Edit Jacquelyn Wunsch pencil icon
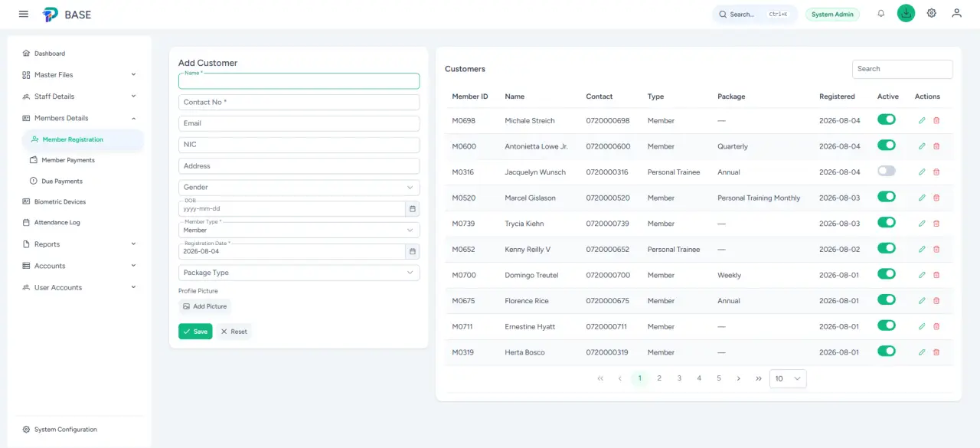Screen dimensions: 980x448 (x=922, y=172)
